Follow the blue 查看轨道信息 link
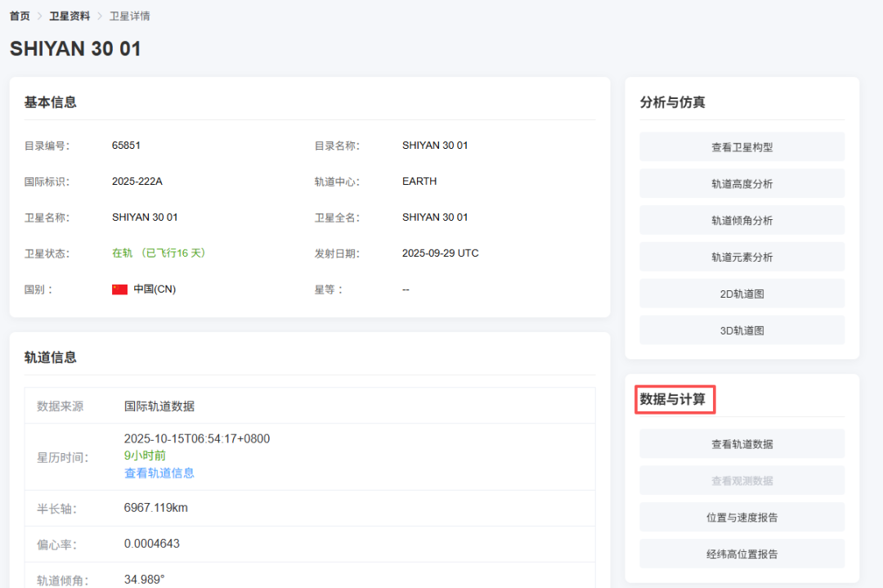 (x=159, y=473)
